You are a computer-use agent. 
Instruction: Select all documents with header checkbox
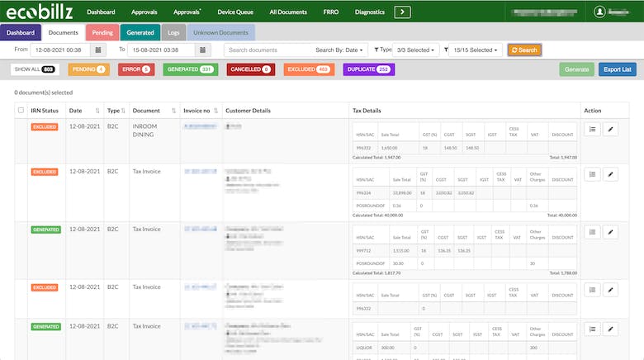[21, 110]
